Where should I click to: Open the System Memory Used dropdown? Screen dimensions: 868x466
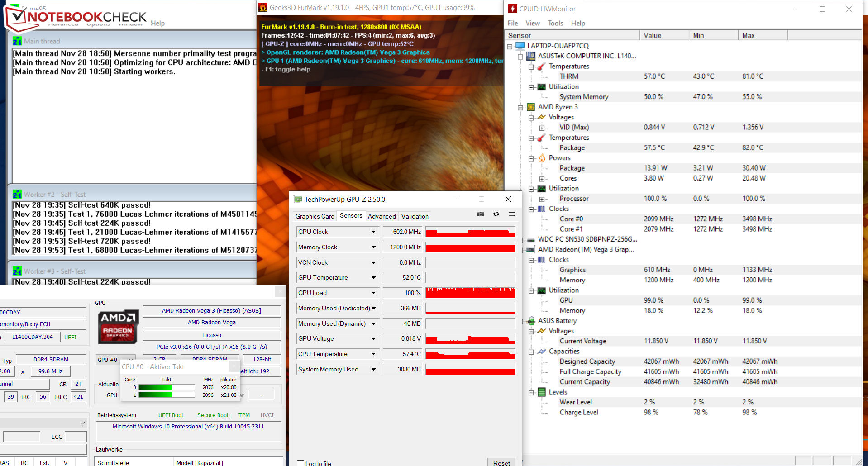point(373,370)
